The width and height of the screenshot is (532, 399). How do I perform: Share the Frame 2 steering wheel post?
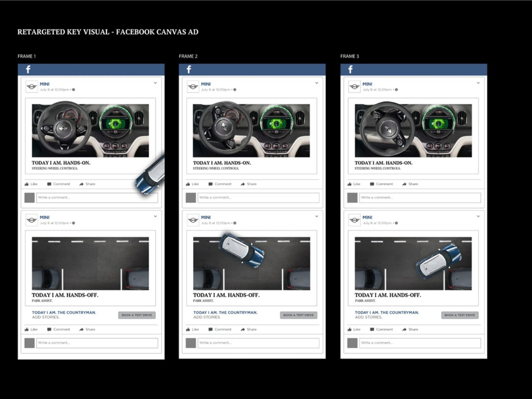coord(249,184)
